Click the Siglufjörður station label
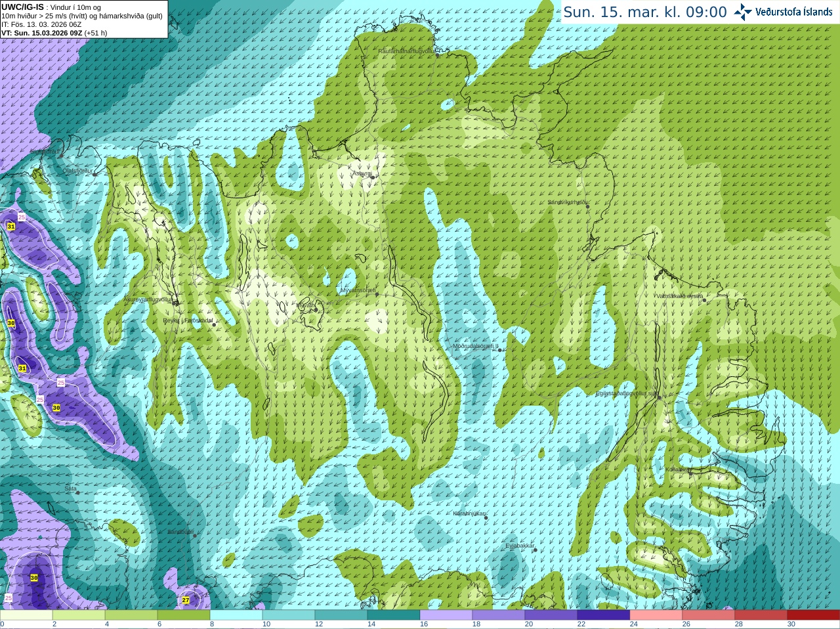The height and width of the screenshot is (629, 840). pos(45,152)
